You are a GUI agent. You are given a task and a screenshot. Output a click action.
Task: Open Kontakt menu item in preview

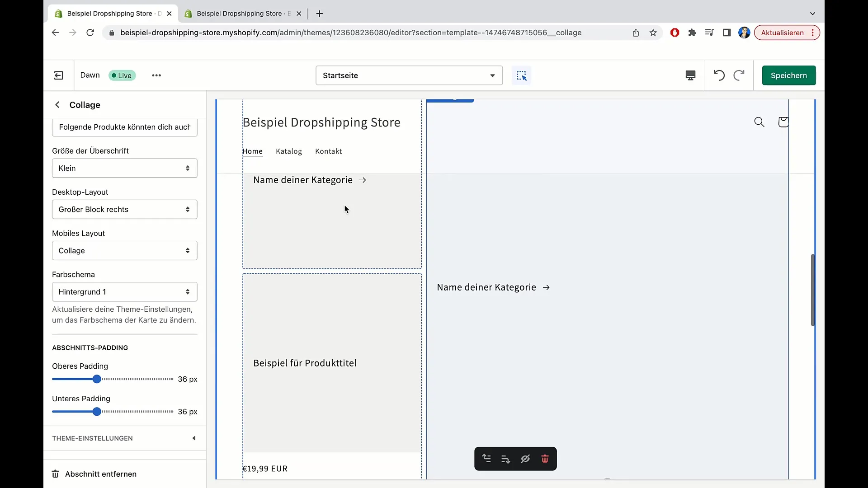(x=328, y=151)
